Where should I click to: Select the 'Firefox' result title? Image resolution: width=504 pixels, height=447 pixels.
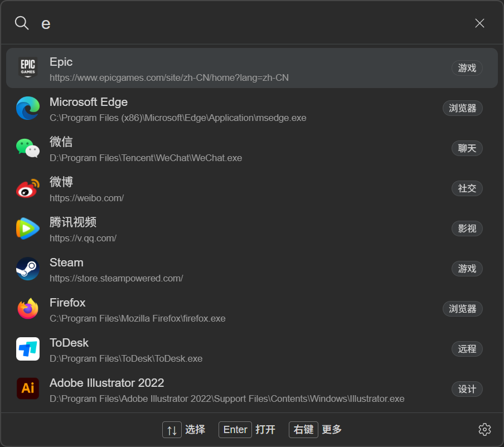(x=67, y=303)
